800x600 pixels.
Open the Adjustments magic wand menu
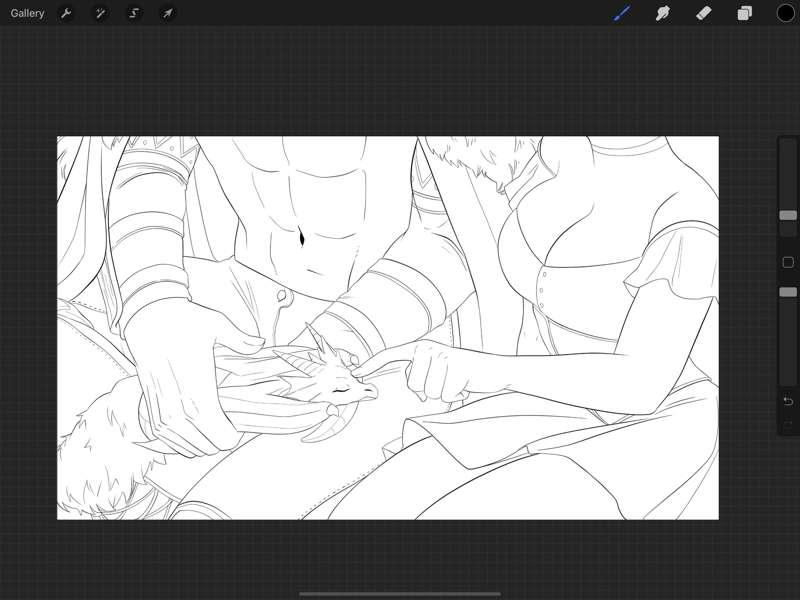tap(100, 13)
